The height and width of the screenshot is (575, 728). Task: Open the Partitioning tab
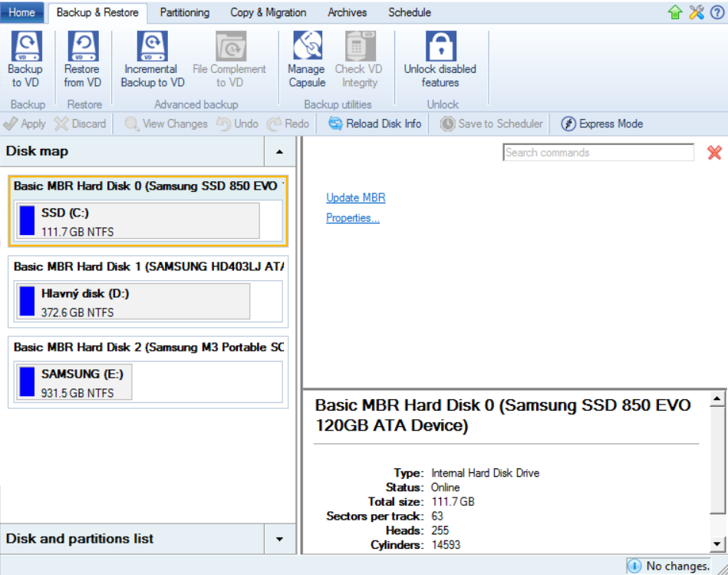tap(185, 12)
